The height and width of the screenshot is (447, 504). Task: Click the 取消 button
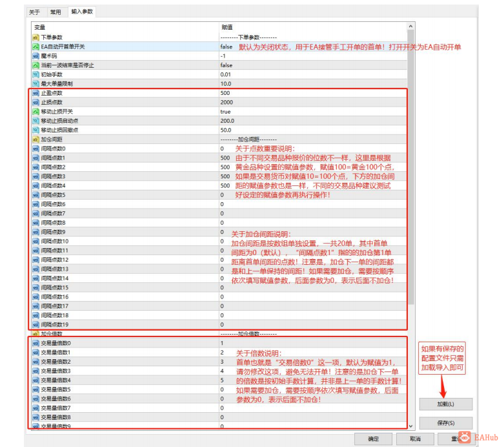pyautogui.click(x=415, y=439)
